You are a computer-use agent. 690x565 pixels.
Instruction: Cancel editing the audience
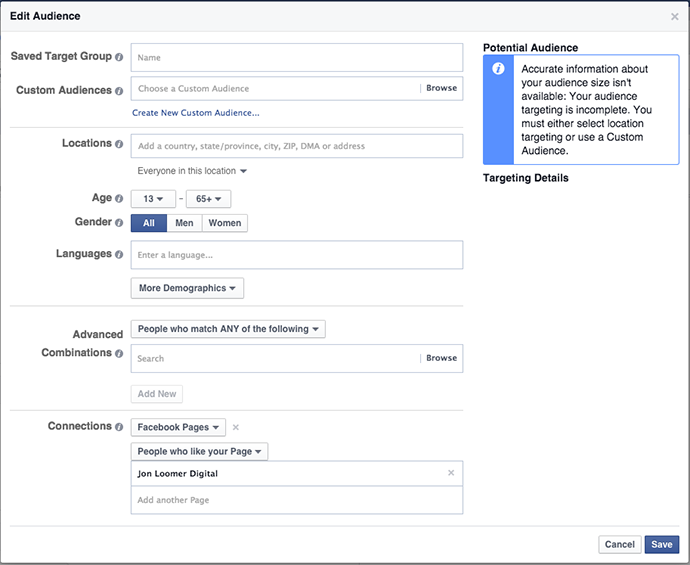(x=619, y=545)
